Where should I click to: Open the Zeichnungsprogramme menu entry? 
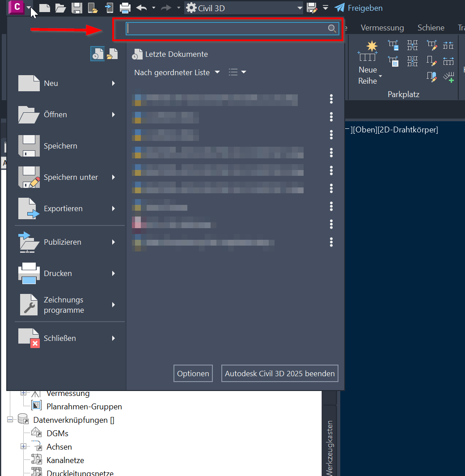click(x=67, y=305)
